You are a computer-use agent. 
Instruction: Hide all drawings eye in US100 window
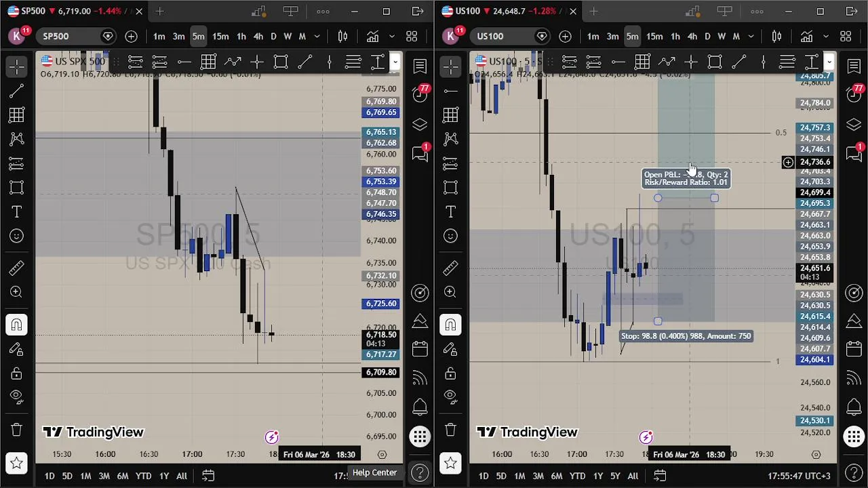coord(451,397)
